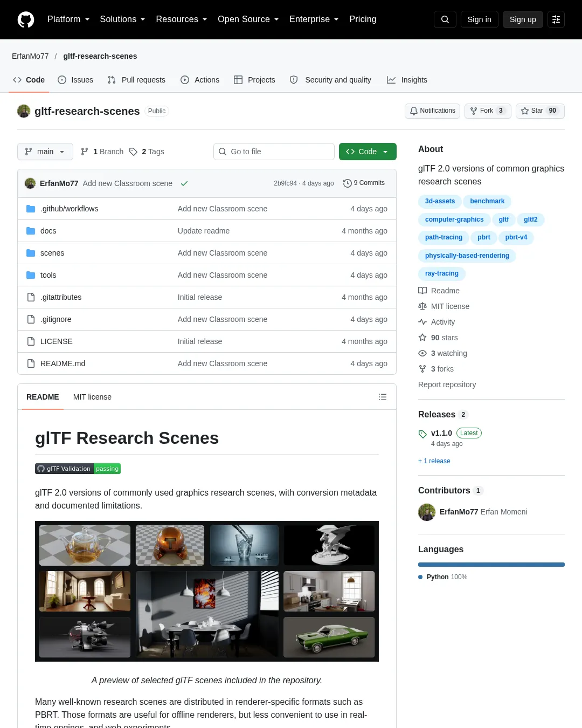Expand the Open Source menu
This screenshot has width=582, height=728.
coord(248,19)
